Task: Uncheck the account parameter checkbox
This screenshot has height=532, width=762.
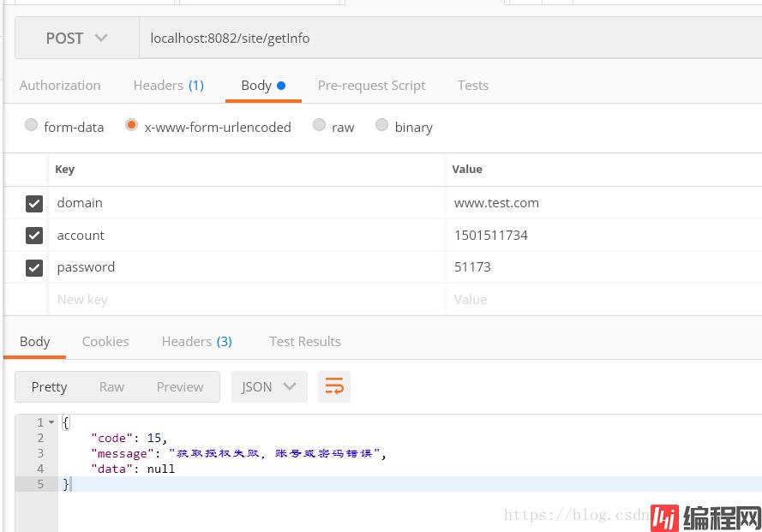Action: [34, 236]
